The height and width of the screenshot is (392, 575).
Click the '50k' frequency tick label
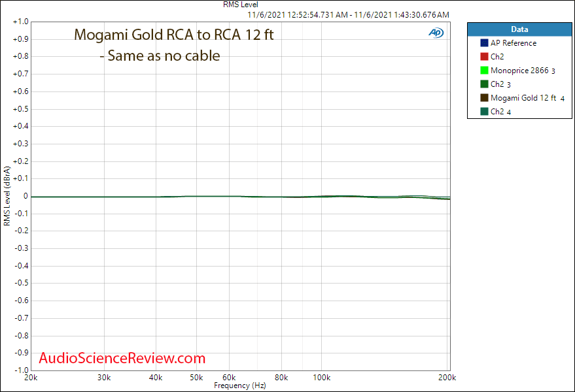click(x=196, y=378)
